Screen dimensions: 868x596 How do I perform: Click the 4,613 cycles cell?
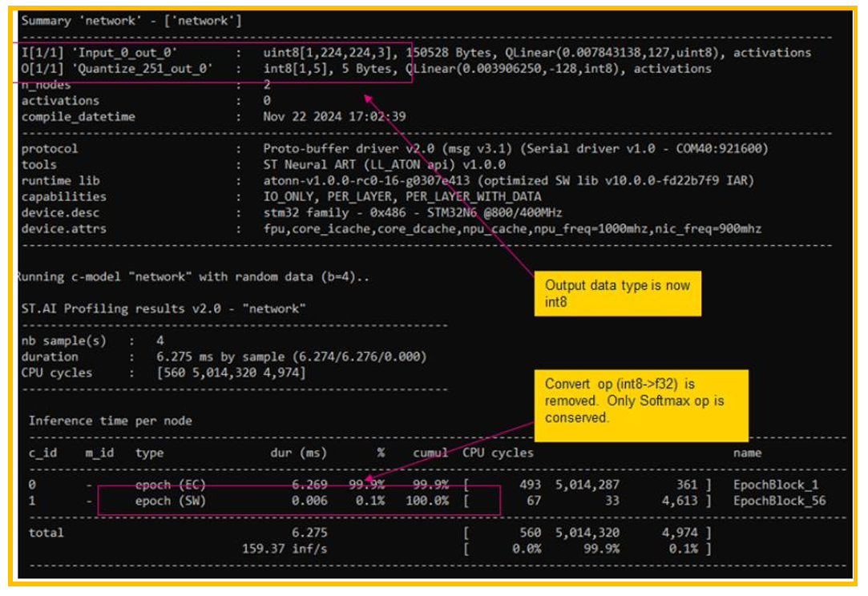[680, 501]
